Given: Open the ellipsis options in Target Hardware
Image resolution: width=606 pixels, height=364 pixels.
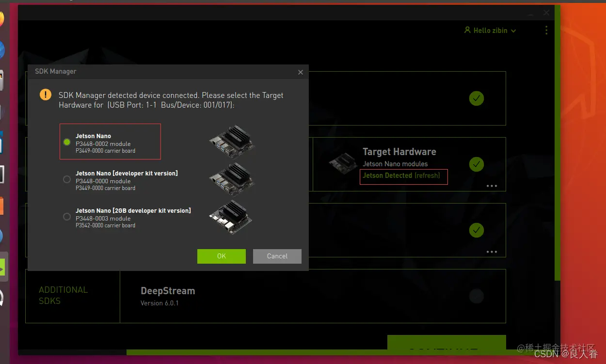Looking at the screenshot, I should (x=492, y=186).
